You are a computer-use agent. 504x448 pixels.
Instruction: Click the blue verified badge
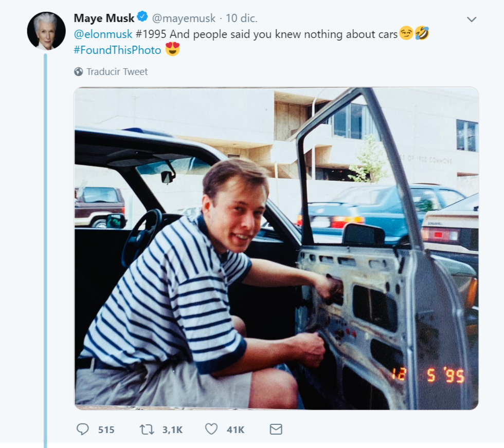pyautogui.click(x=142, y=17)
